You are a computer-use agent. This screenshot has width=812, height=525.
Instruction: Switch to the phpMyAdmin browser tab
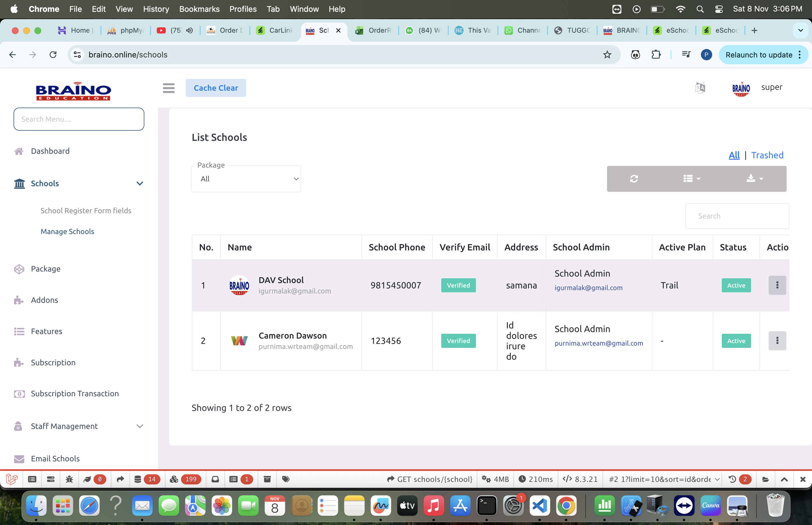pyautogui.click(x=125, y=30)
